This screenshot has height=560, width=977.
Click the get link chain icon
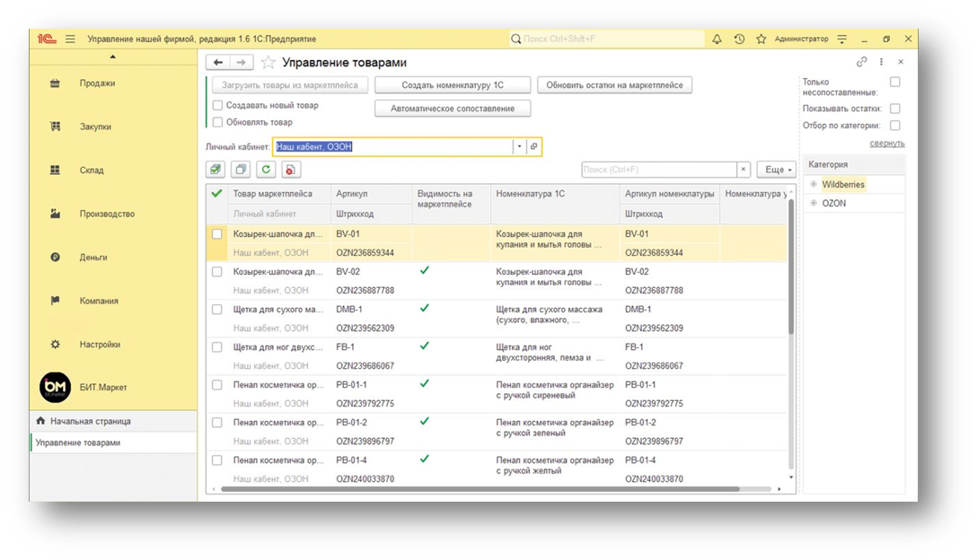click(x=862, y=62)
